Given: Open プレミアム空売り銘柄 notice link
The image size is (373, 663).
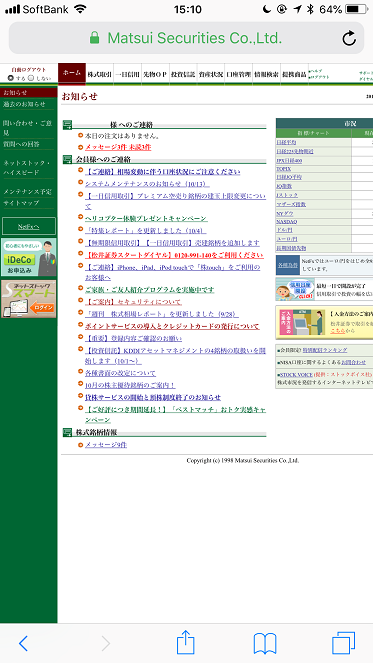Looking at the screenshot, I should click(x=175, y=201).
